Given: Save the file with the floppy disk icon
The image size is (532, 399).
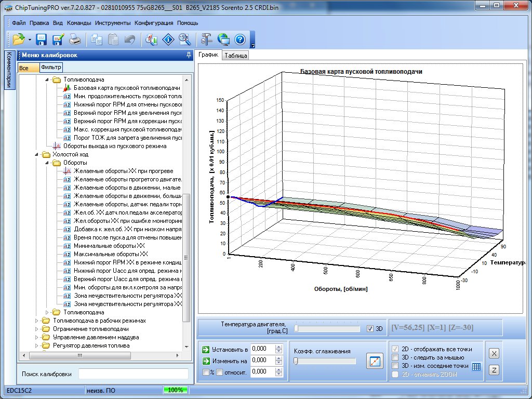Looking at the screenshot, I should pos(42,39).
